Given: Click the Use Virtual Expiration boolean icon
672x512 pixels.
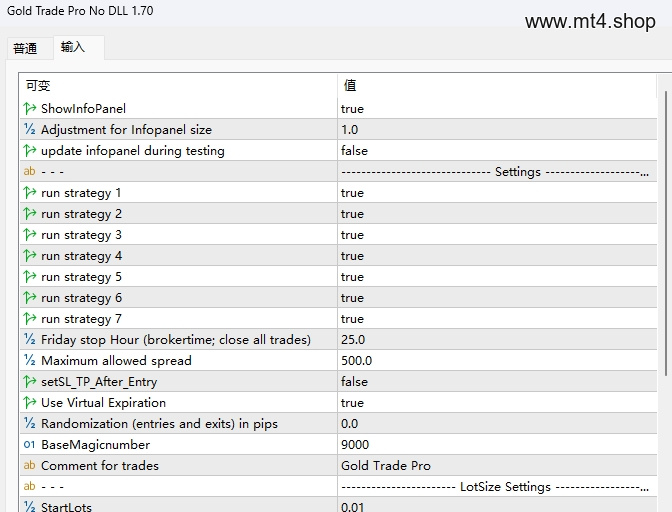Looking at the screenshot, I should (x=30, y=402).
